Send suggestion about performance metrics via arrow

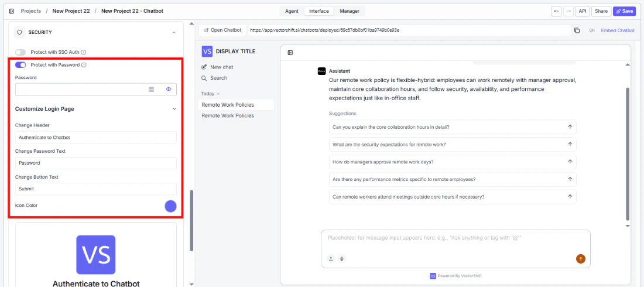pyautogui.click(x=570, y=179)
